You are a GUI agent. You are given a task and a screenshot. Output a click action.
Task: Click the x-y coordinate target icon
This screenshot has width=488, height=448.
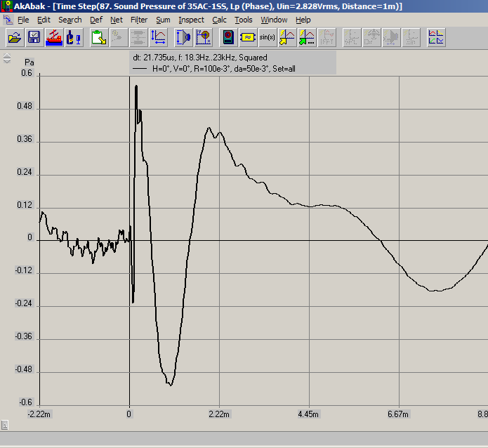pos(204,37)
